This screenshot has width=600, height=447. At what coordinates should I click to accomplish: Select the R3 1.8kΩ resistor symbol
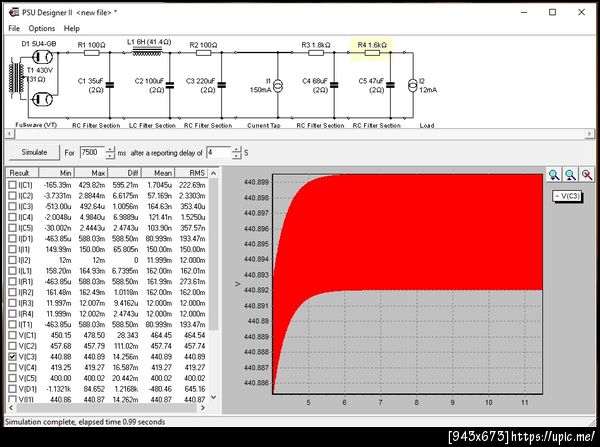316,53
